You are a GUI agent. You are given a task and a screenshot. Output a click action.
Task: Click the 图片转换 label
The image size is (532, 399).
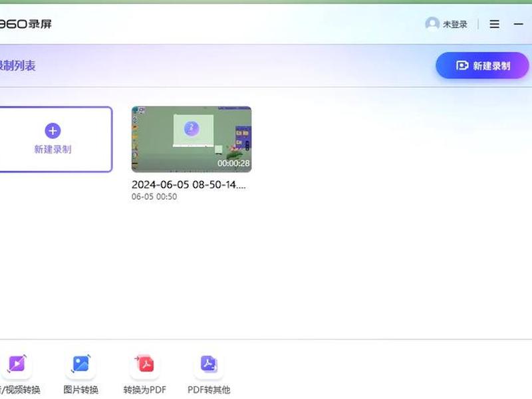pyautogui.click(x=80, y=390)
